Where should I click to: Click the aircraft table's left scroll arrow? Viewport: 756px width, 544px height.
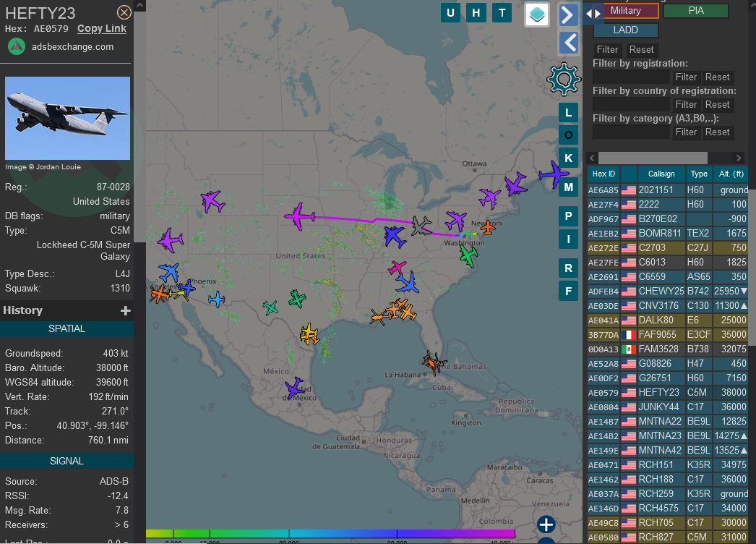pyautogui.click(x=592, y=158)
